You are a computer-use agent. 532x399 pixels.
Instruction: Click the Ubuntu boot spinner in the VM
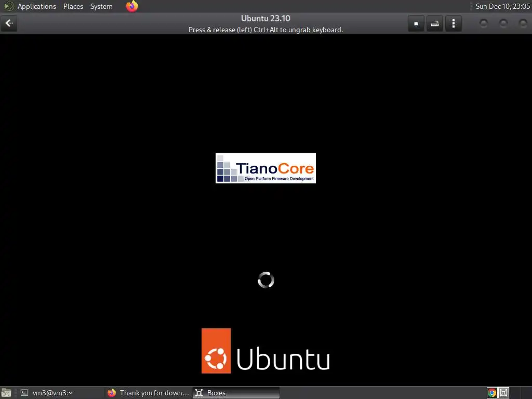266,280
